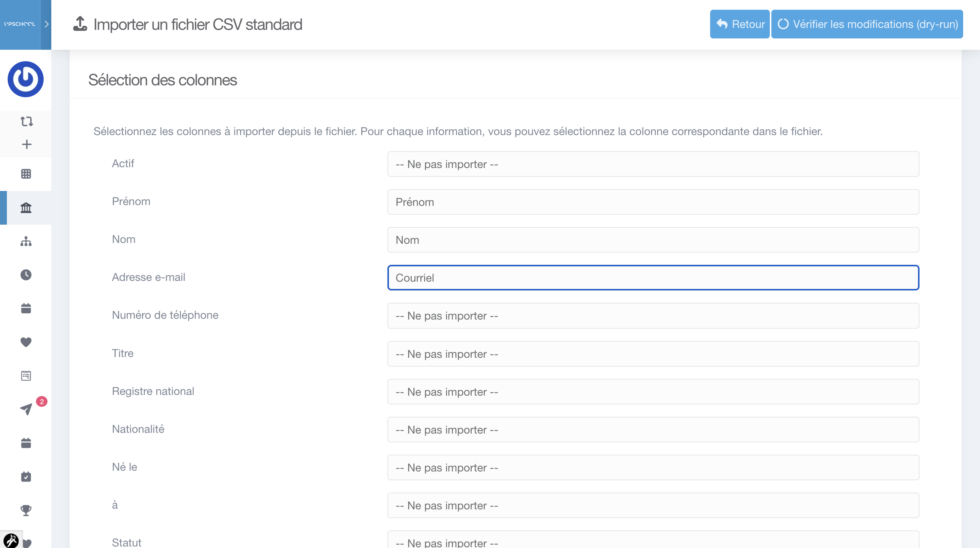The image size is (980, 548).
Task: Click the 'Adresse e-mail' label
Action: coord(149,277)
